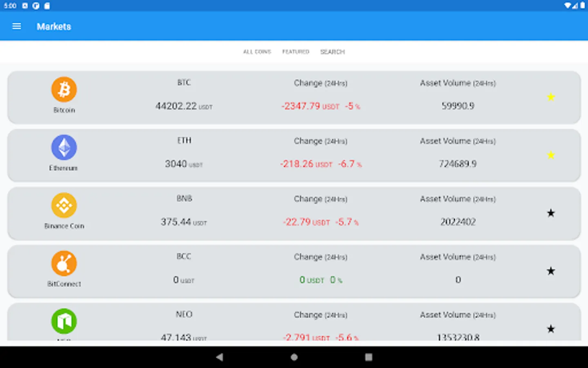Screen dimensions: 588x368
Task: Click the BitConnect name label
Action: [64, 284]
